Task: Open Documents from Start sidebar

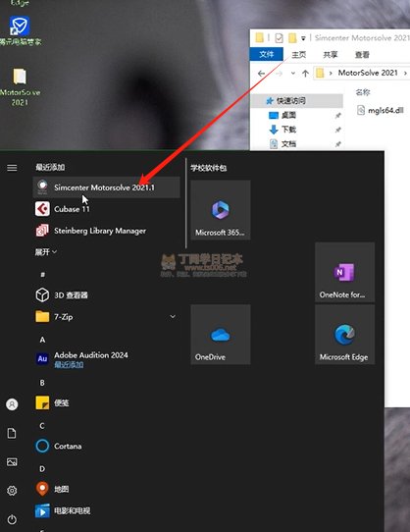Action: 12,433
